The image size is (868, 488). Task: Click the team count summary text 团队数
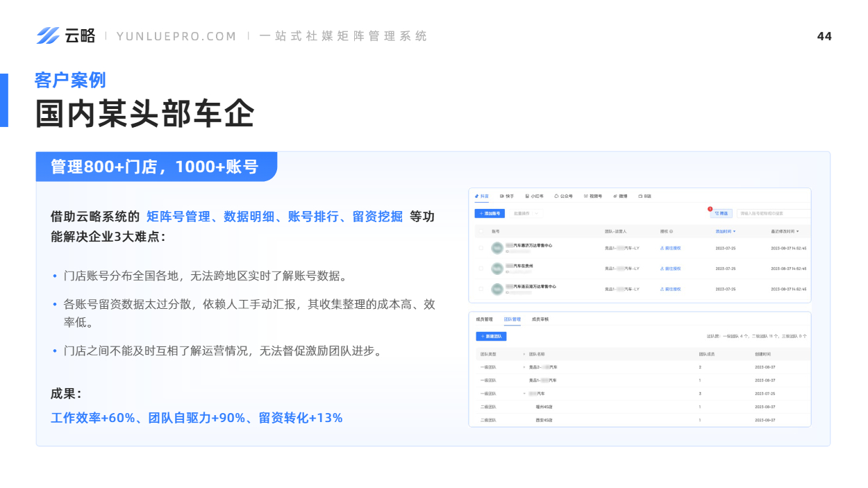[x=756, y=337]
